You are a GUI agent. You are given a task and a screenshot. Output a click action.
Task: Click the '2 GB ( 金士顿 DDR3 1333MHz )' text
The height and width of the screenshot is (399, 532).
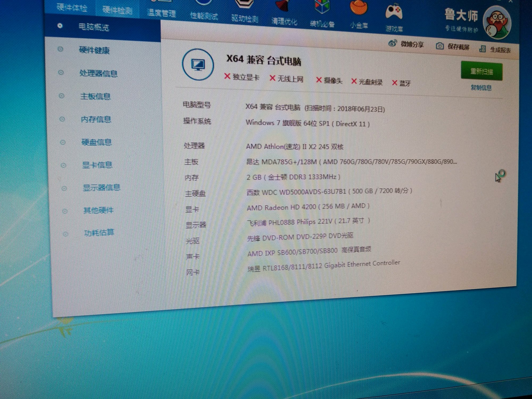(293, 177)
